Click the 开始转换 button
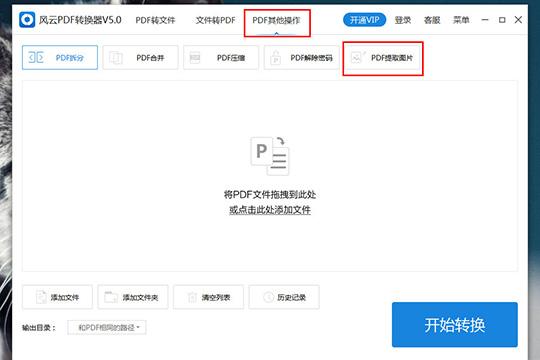Screen dimensions: 540x360 (455, 325)
